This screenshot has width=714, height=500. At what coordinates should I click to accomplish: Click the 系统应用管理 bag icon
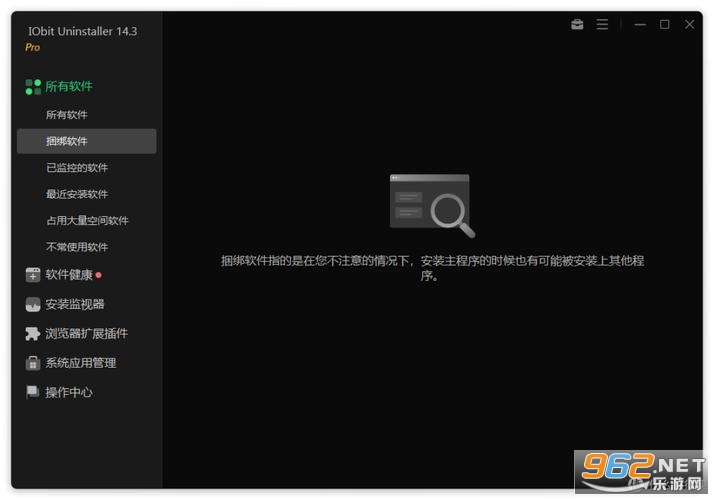33,363
